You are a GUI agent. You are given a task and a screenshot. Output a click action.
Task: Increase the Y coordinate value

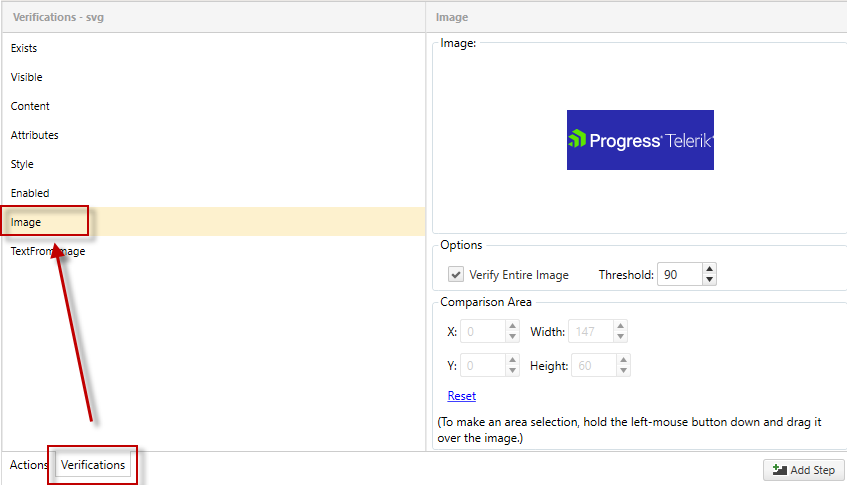pyautogui.click(x=513, y=360)
